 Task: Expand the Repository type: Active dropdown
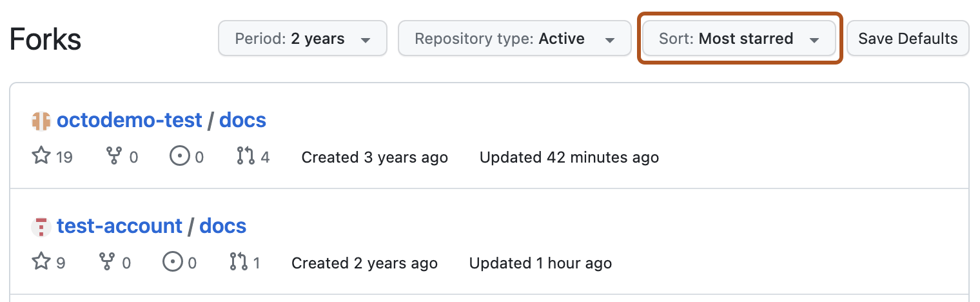point(514,39)
